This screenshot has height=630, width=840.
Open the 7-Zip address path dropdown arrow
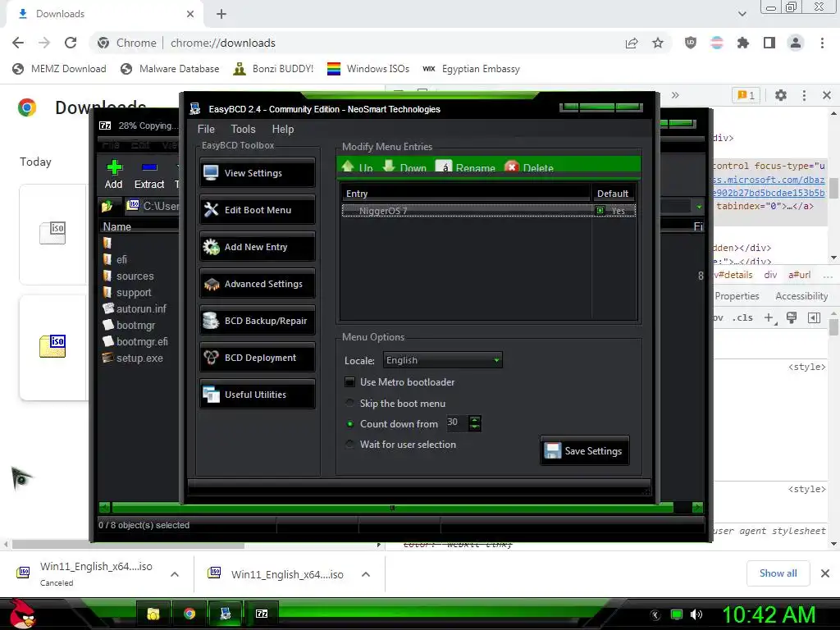click(x=699, y=206)
